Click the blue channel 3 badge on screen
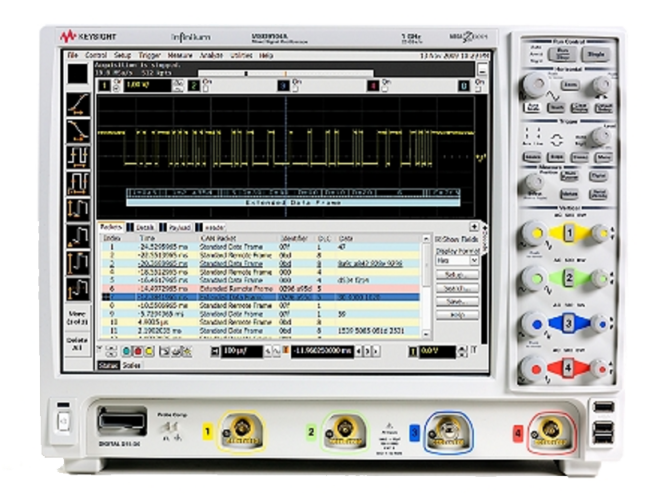The width and height of the screenshot is (661, 500). pyautogui.click(x=283, y=86)
